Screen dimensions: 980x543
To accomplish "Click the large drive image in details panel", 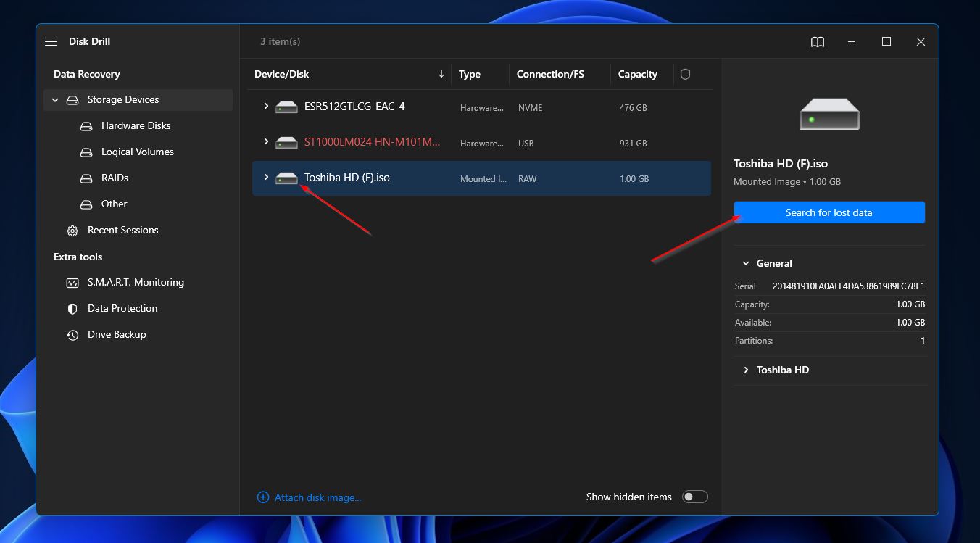I will pos(829,115).
